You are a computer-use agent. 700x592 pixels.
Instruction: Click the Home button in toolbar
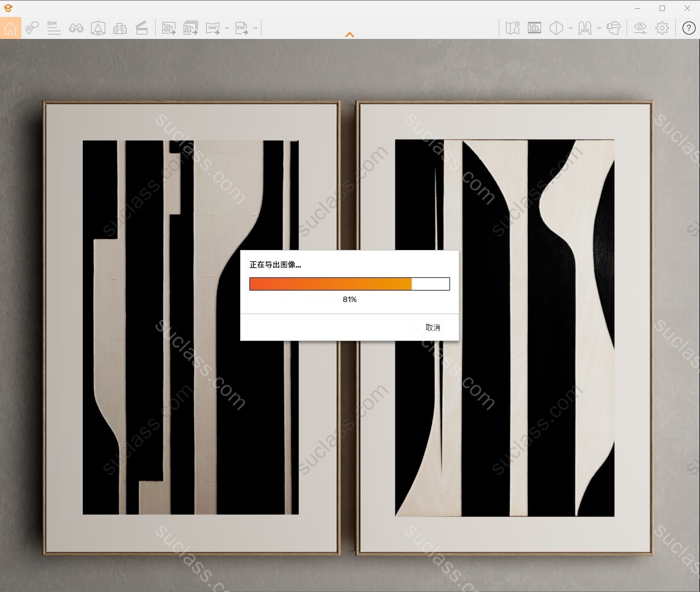(10, 28)
